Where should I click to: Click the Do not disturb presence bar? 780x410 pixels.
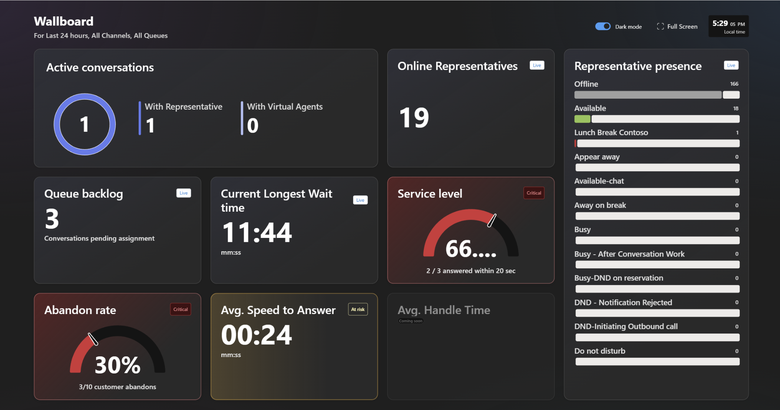tap(657, 362)
